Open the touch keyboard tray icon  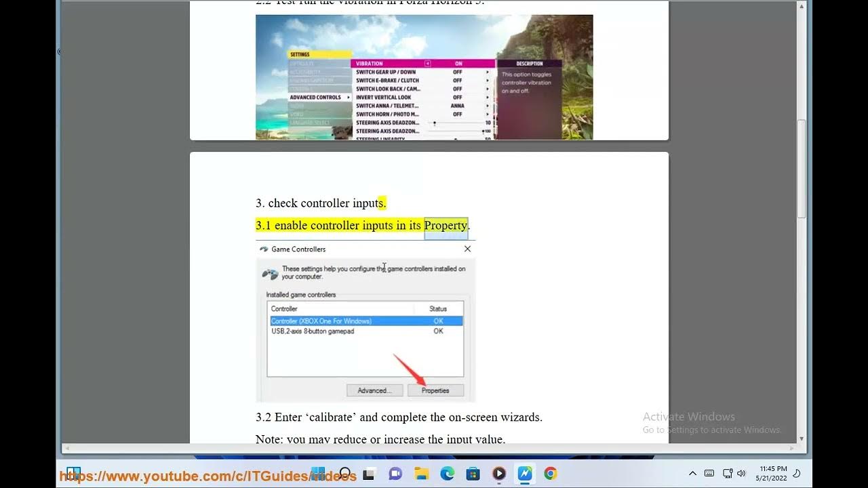(709, 473)
